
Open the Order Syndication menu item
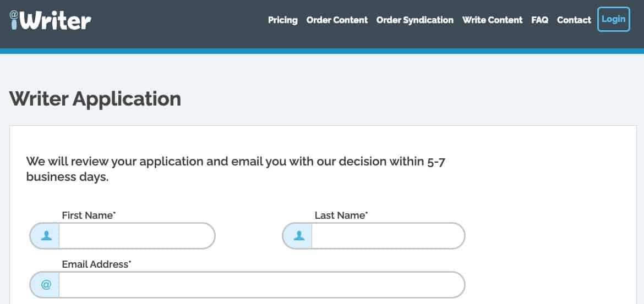[414, 20]
